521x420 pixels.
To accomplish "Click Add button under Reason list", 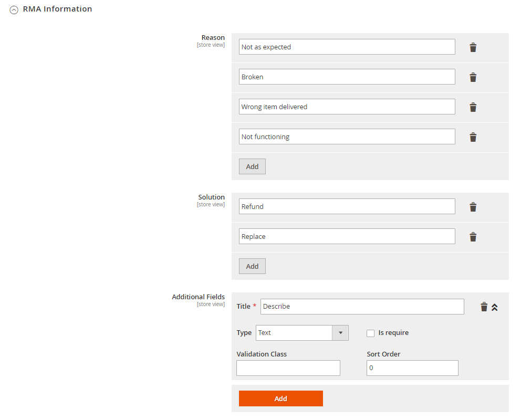I will 252,166.
